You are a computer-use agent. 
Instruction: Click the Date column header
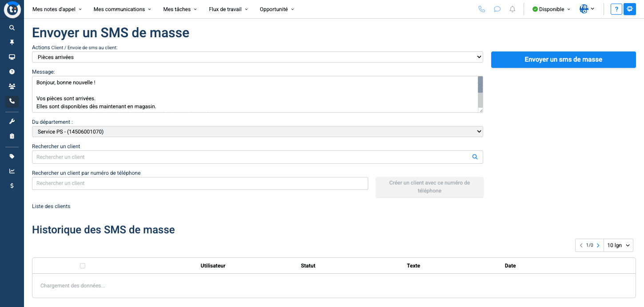[x=510, y=266]
